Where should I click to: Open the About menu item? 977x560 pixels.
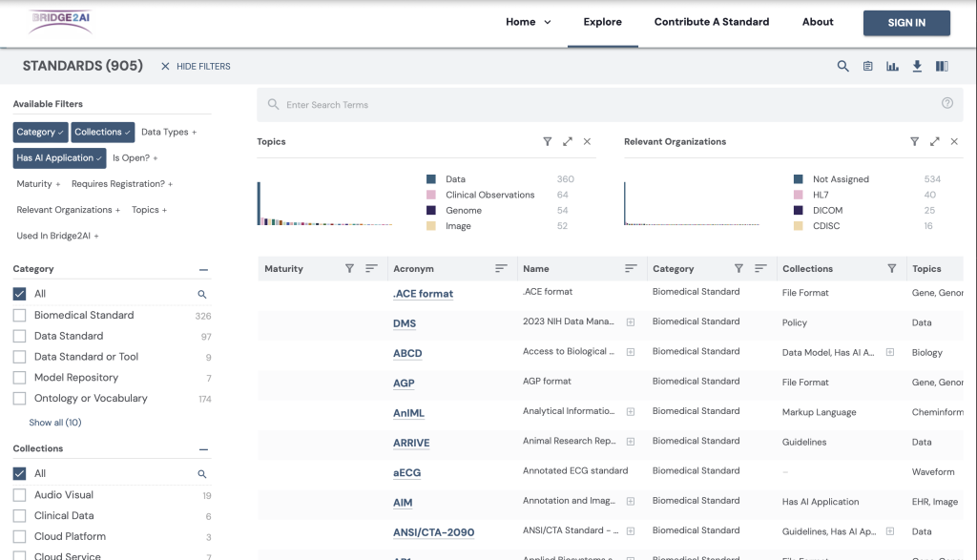click(x=818, y=22)
